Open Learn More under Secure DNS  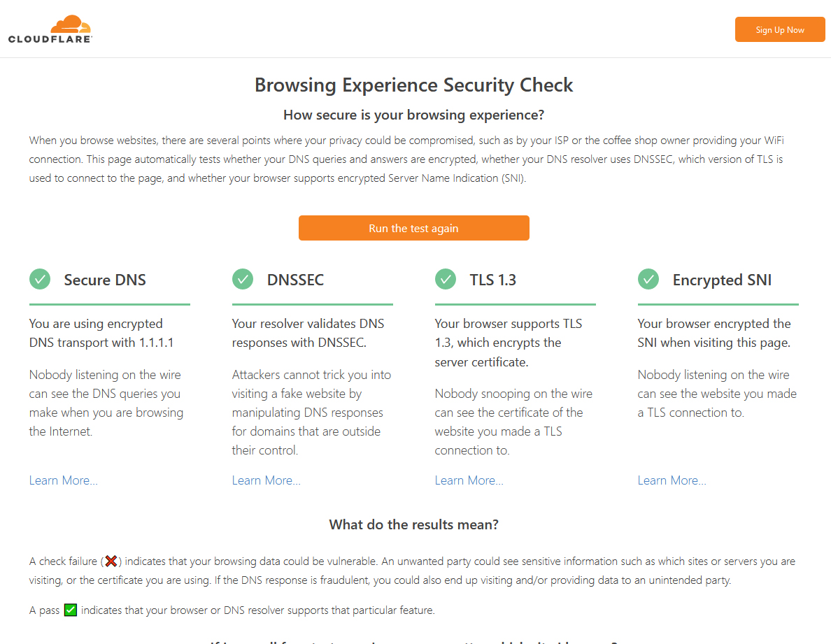pos(64,480)
